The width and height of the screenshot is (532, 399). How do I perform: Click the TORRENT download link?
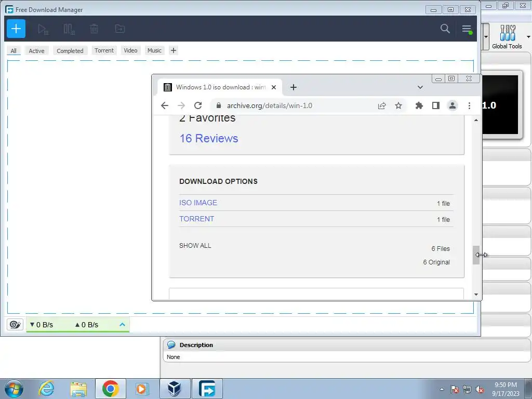(196, 219)
